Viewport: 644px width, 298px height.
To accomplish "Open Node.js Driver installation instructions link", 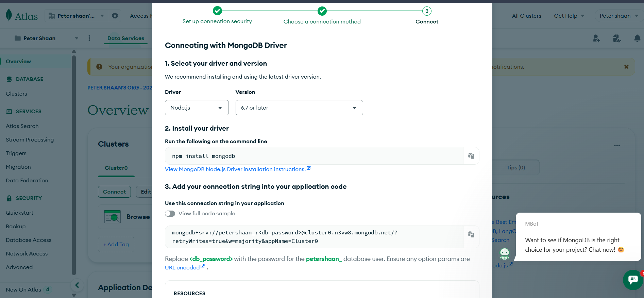I will pos(238,169).
